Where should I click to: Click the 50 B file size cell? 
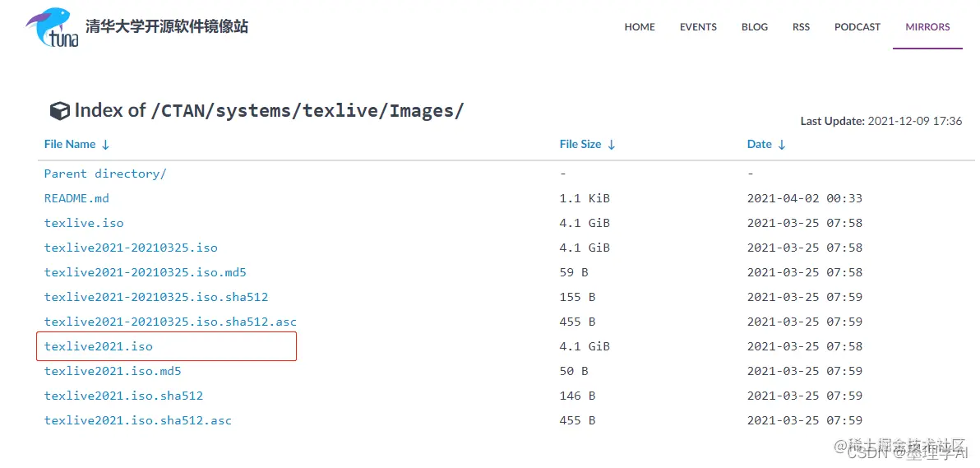[574, 371]
